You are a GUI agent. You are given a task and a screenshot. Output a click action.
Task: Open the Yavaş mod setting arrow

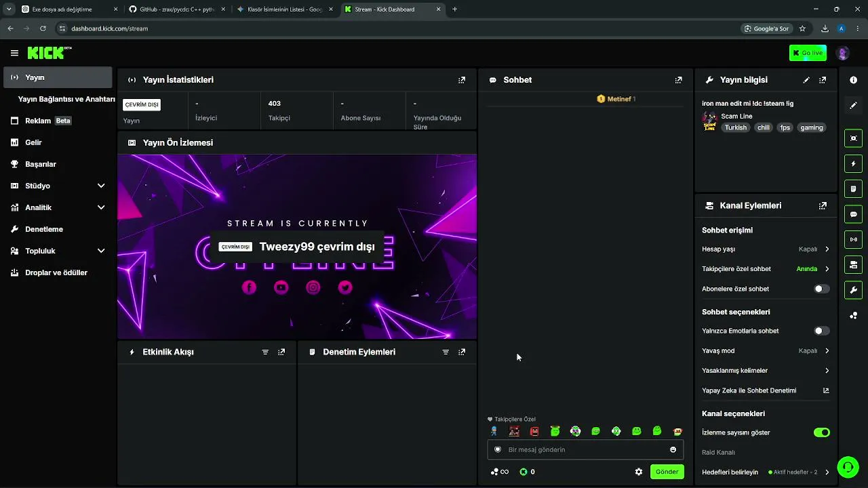(827, 351)
